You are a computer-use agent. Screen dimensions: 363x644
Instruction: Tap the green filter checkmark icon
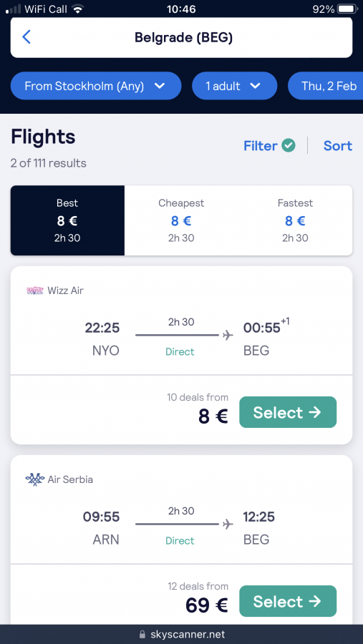pos(289,145)
